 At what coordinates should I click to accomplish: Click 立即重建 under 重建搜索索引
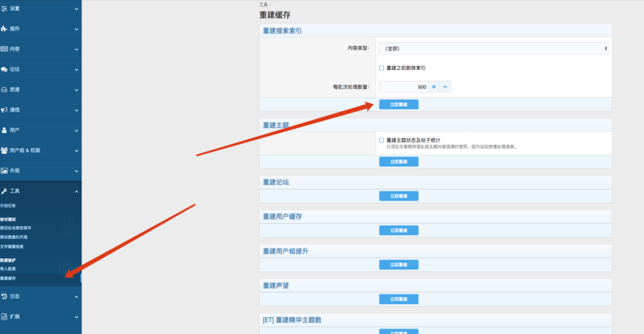(398, 105)
